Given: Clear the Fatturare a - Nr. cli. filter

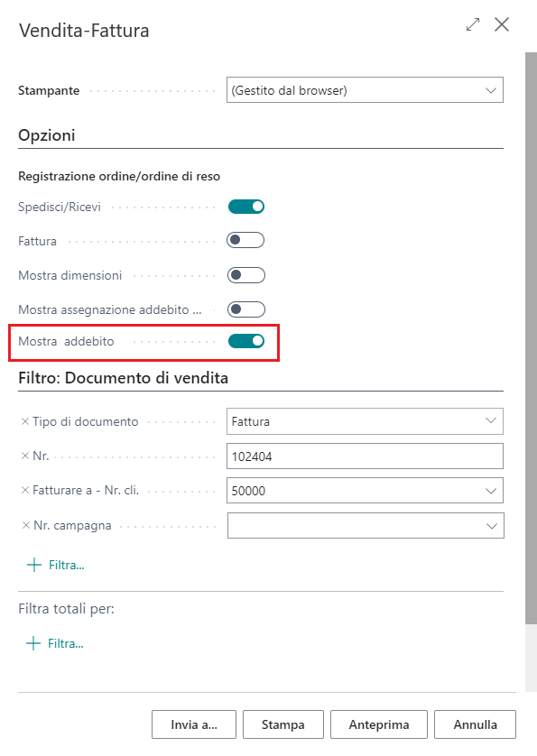Looking at the screenshot, I should pos(23,490).
